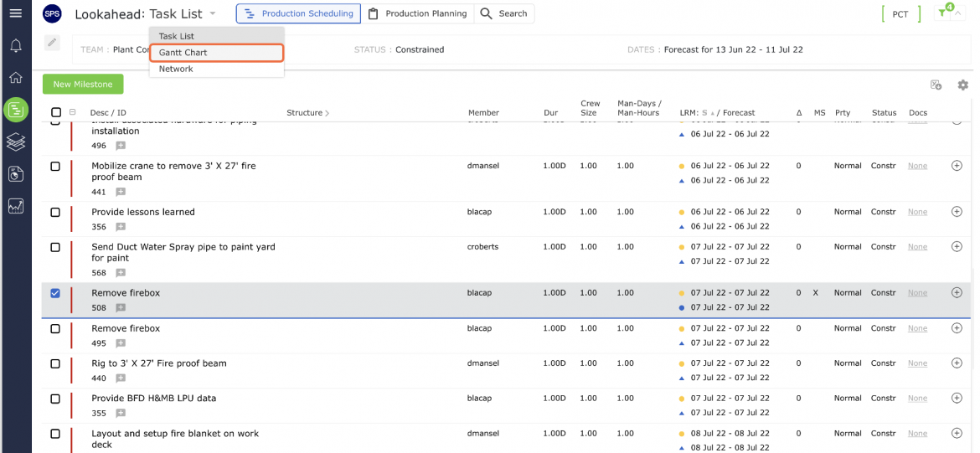Add comment on task 568

120,273
